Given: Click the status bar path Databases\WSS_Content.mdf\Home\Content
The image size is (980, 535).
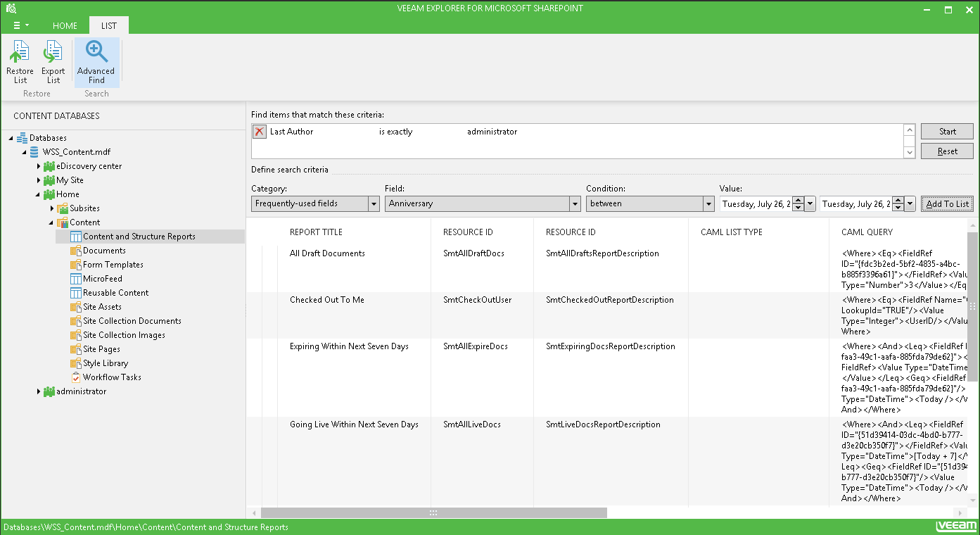Looking at the screenshot, I should pyautogui.click(x=146, y=527).
